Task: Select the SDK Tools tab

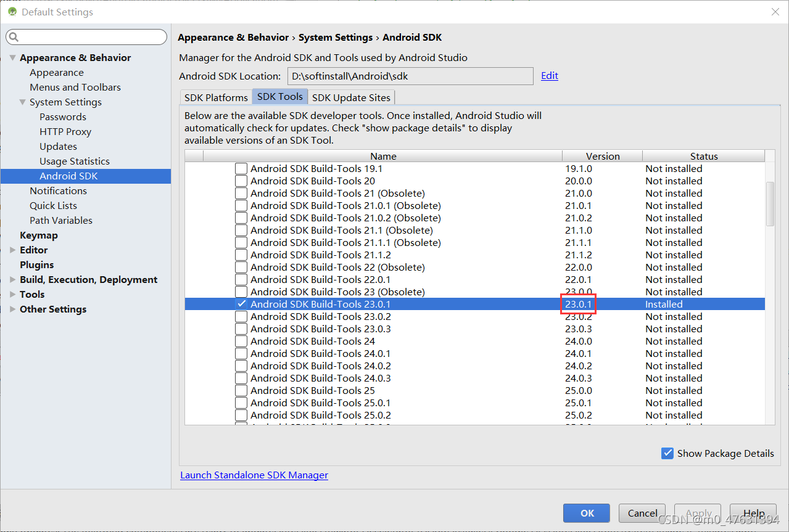Action: 279,97
